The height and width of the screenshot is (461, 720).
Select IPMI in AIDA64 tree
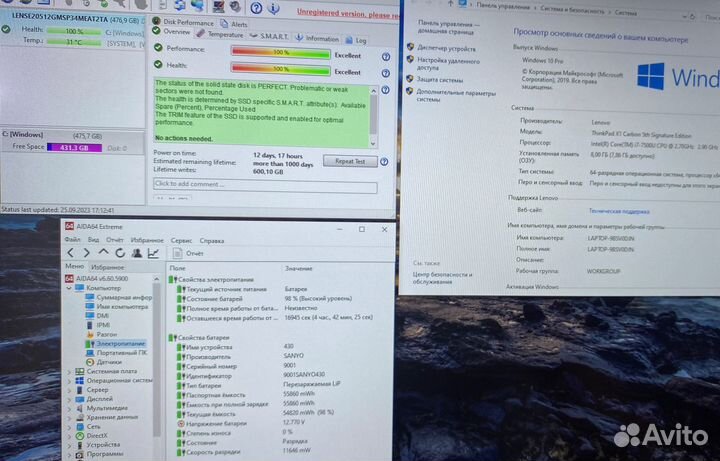tap(103, 325)
